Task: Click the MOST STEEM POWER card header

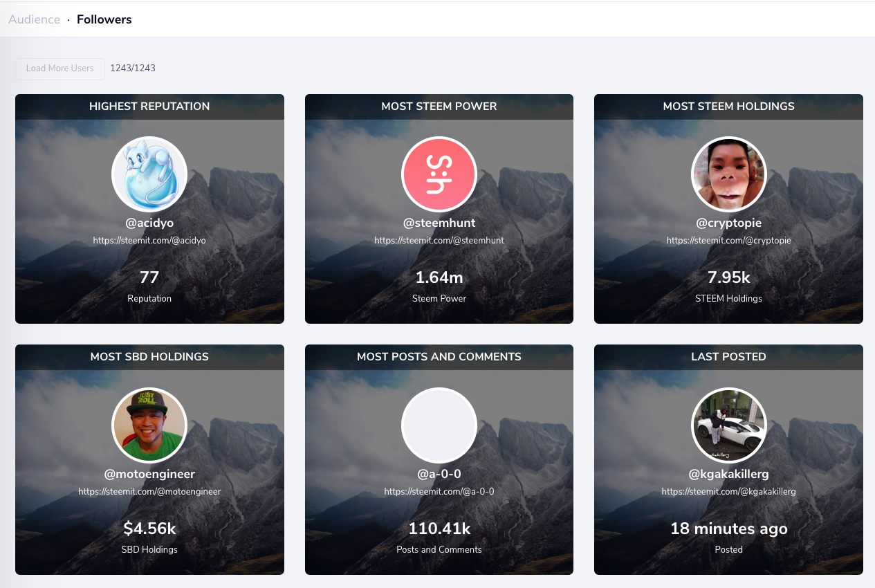Action: click(x=439, y=107)
